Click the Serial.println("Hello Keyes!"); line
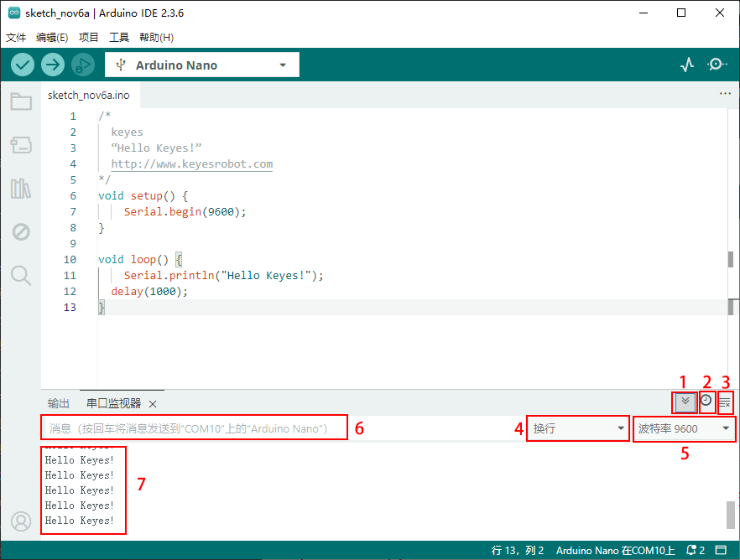The image size is (740, 560). click(224, 275)
